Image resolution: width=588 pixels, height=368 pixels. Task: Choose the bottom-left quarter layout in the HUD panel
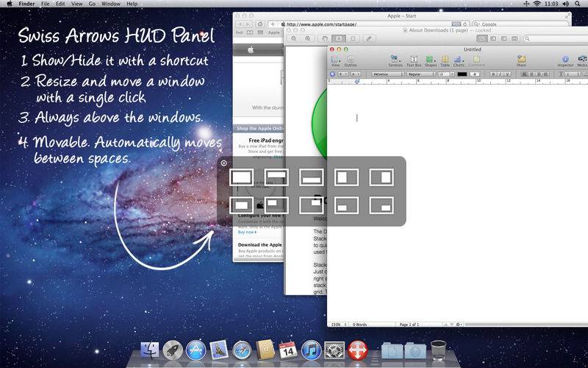click(x=346, y=205)
